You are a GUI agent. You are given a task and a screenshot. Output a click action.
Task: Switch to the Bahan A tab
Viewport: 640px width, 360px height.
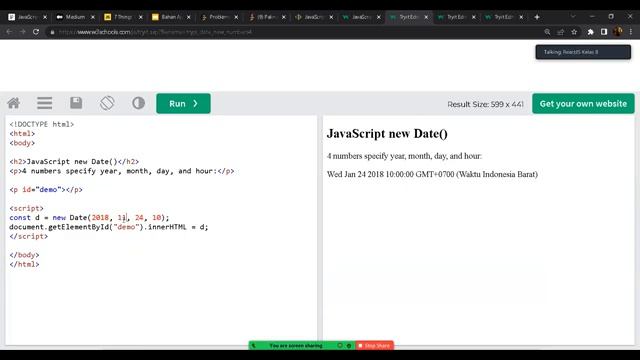point(170,17)
